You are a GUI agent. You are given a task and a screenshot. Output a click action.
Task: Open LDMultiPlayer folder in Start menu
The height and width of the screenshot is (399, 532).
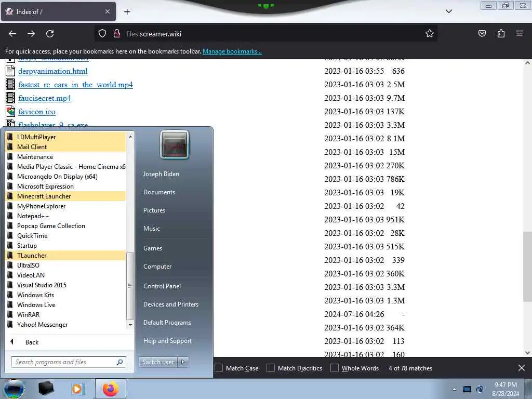click(66, 137)
